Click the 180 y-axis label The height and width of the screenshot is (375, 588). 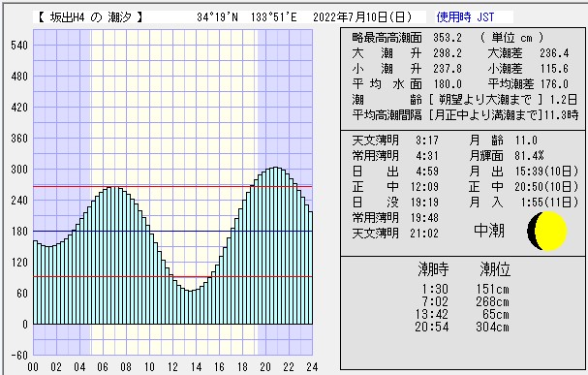pyautogui.click(x=20, y=232)
